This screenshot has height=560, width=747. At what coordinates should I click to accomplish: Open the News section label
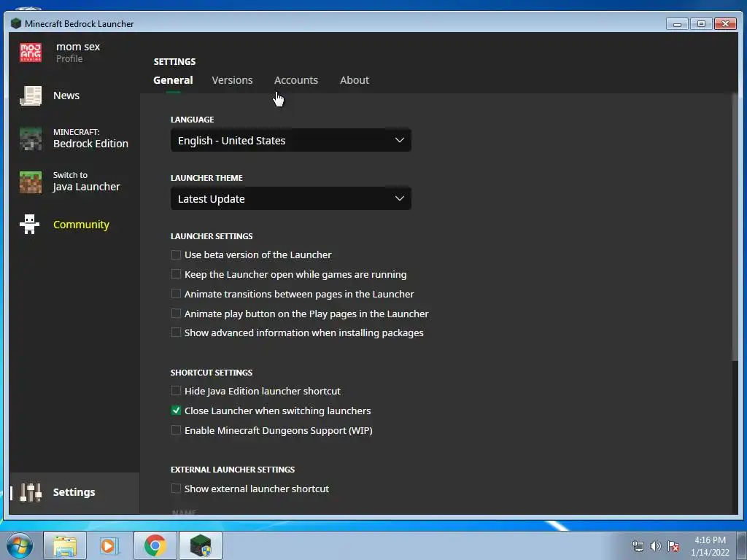point(66,96)
